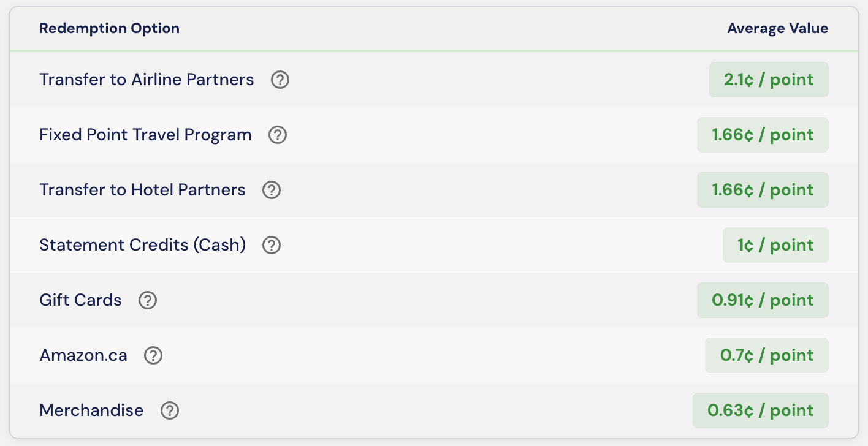
Task: Select the 1¢ / point value badge
Action: (775, 245)
